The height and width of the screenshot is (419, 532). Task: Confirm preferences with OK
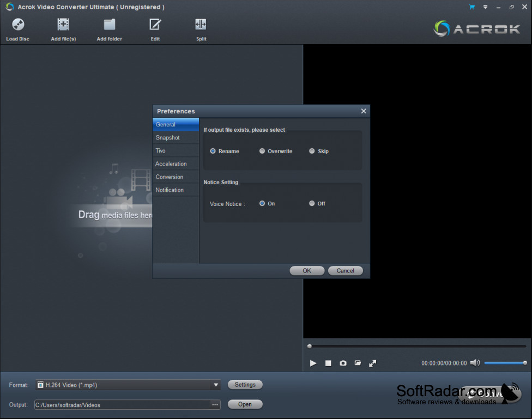pyautogui.click(x=307, y=270)
